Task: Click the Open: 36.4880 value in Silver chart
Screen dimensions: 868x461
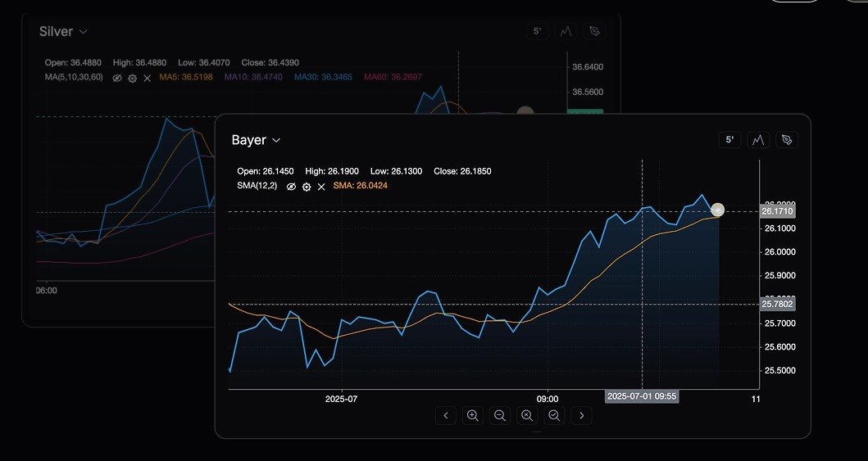Action: (73, 62)
